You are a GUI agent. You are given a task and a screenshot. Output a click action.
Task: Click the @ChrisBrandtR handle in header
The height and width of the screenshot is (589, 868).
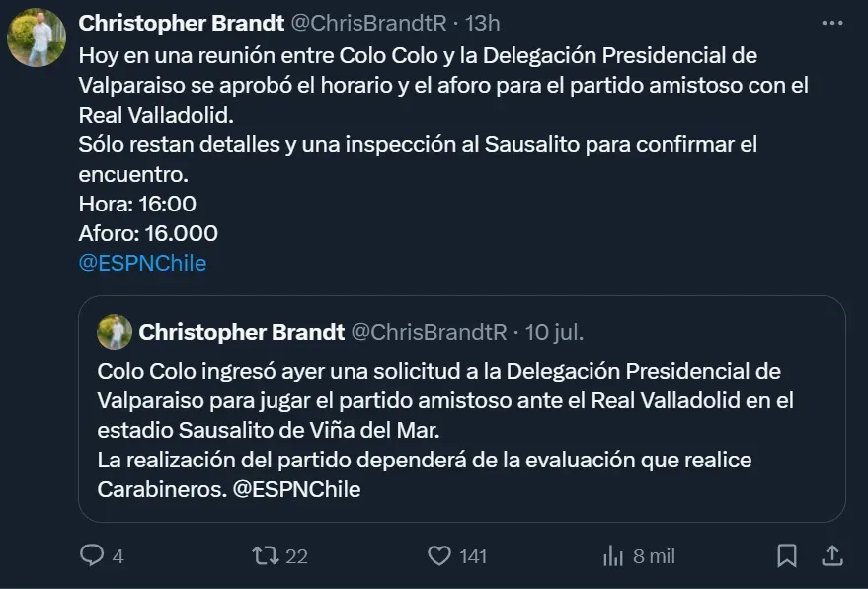pos(369,23)
